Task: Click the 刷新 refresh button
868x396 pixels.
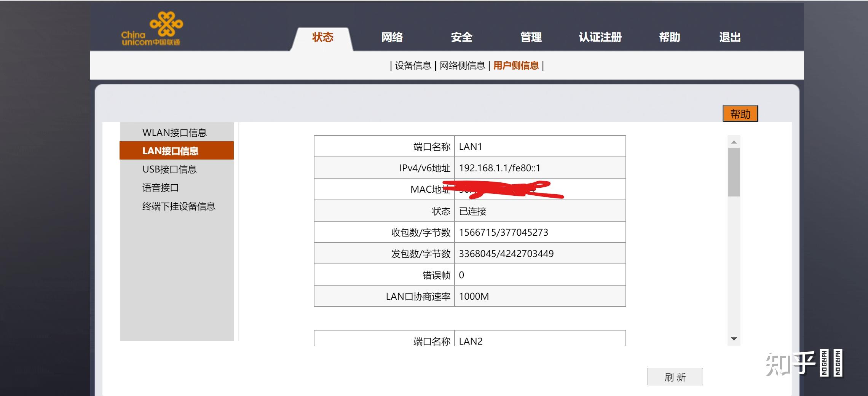Action: coord(675,377)
